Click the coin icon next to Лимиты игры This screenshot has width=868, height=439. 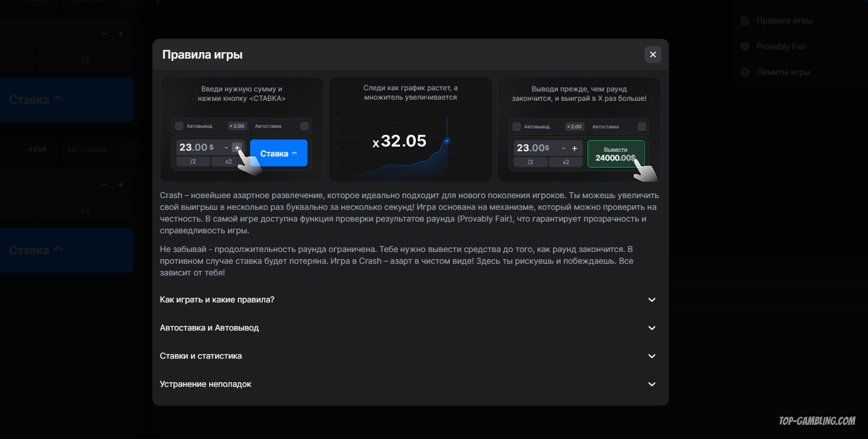click(x=745, y=72)
